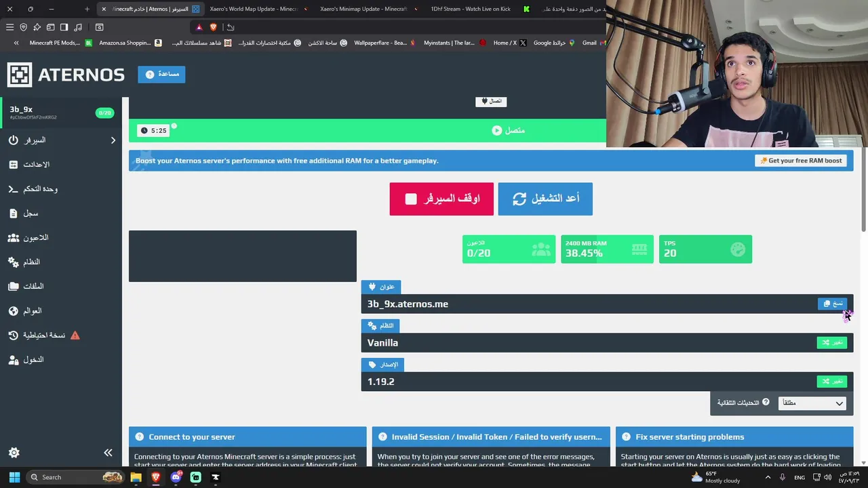Open الدخول access page in sidebar

(61, 360)
